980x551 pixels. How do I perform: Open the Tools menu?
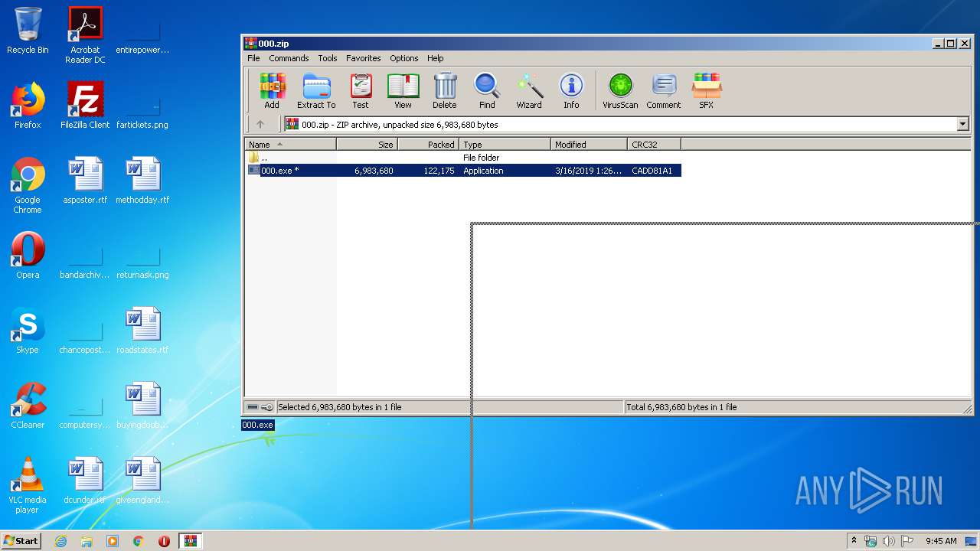328,58
